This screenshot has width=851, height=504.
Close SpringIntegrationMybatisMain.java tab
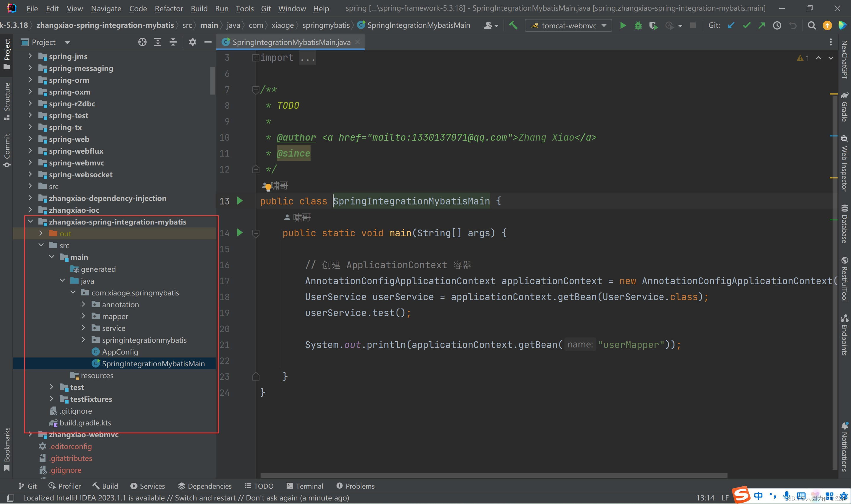coord(358,42)
